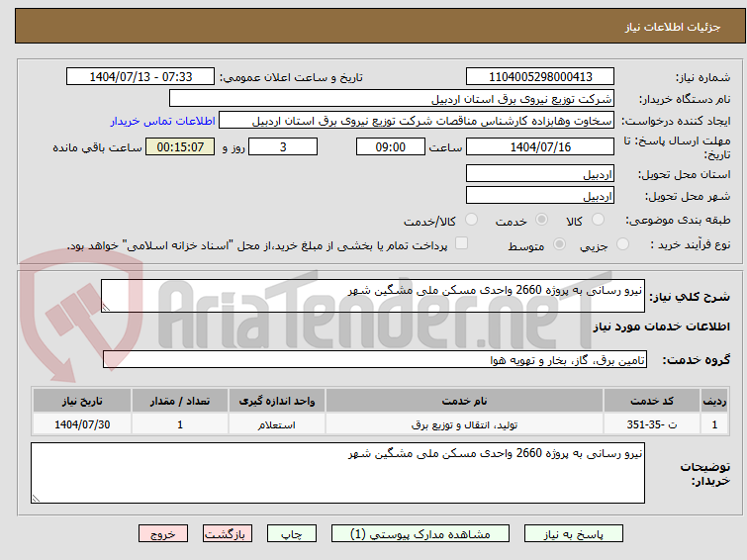Image resolution: width=747 pixels, height=560 pixels.
Task: Click the کد خدمت column header
Action: (652, 401)
